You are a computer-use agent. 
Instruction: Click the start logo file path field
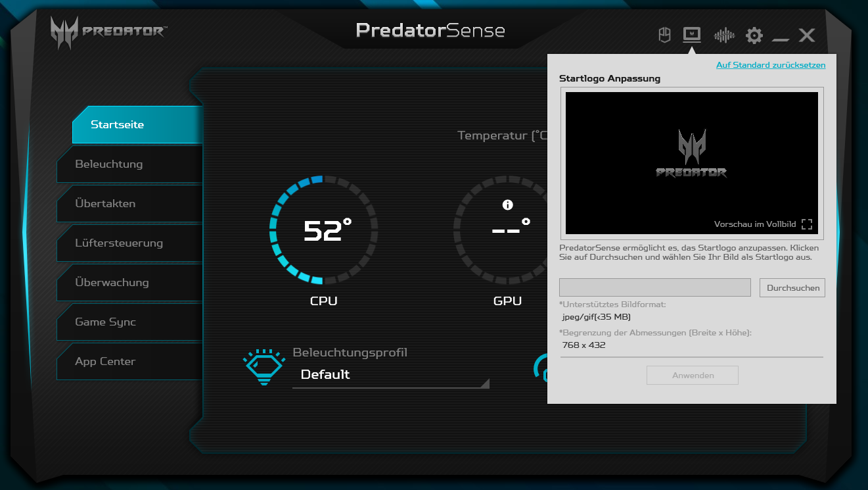(x=654, y=287)
